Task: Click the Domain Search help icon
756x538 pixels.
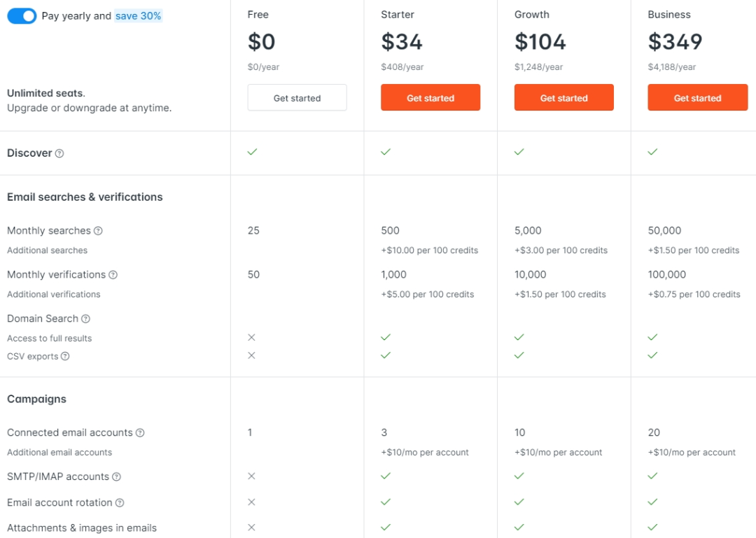Action: pyautogui.click(x=85, y=319)
